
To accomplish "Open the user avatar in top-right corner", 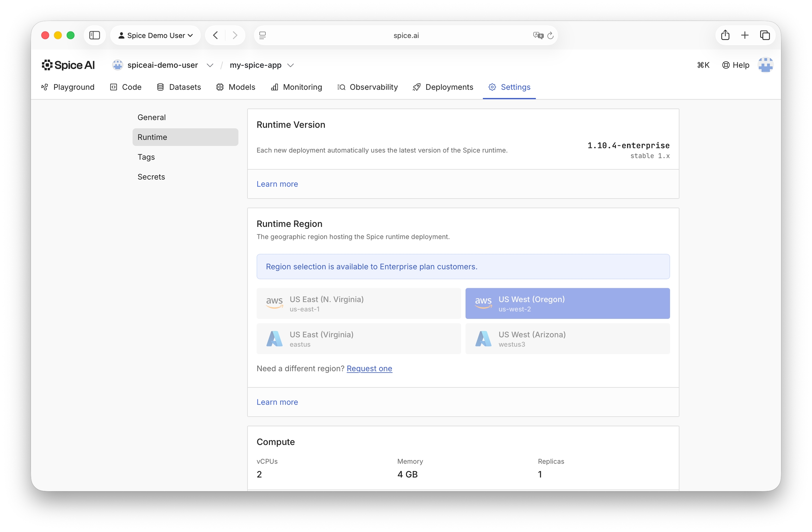I will [765, 65].
